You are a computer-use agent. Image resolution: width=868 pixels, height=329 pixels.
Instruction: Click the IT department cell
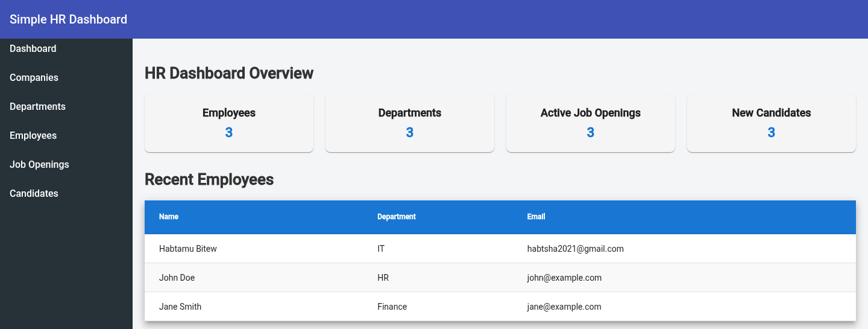(x=381, y=249)
